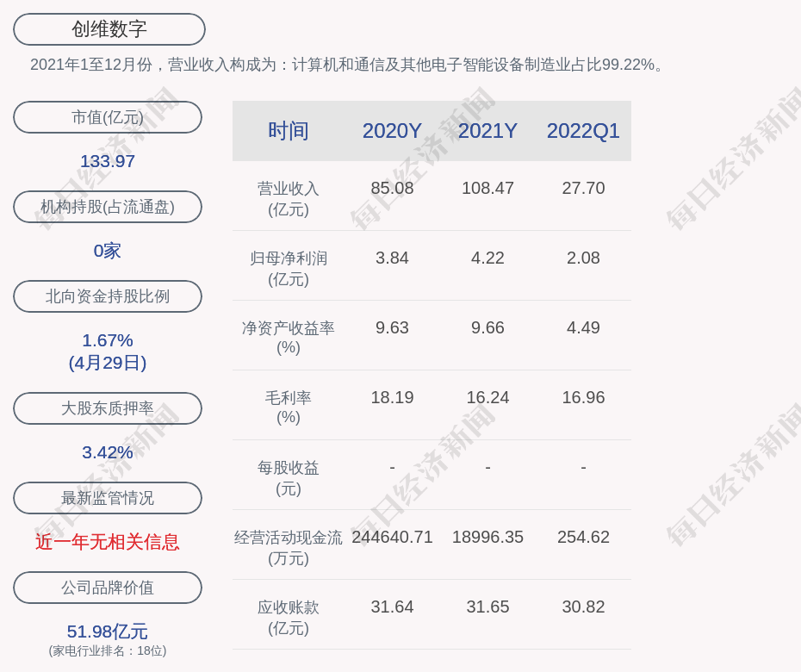Viewport: 801px width, 672px height.
Task: Click the 创维数字 company name pill
Action: pyautogui.click(x=109, y=29)
